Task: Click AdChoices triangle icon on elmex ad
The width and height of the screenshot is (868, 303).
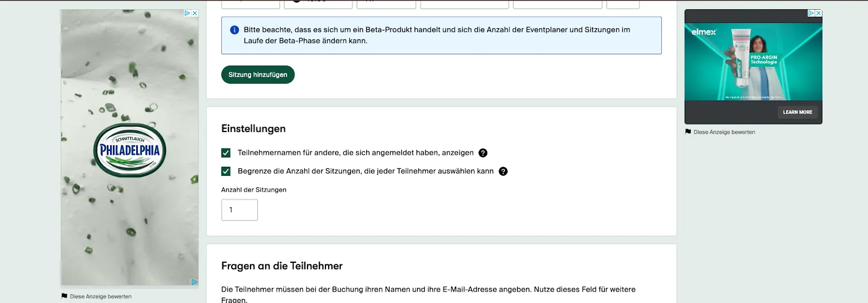Action: (812, 13)
